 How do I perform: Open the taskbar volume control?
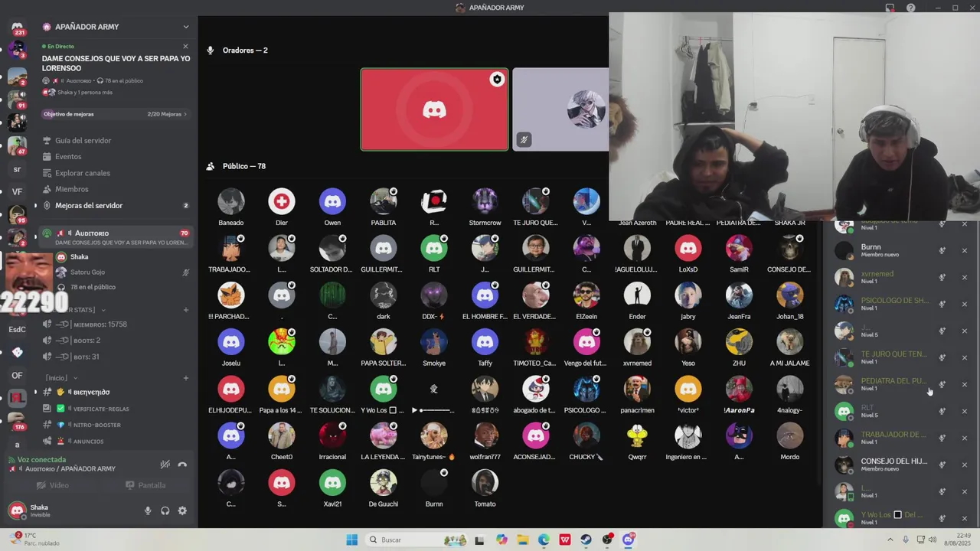point(933,540)
